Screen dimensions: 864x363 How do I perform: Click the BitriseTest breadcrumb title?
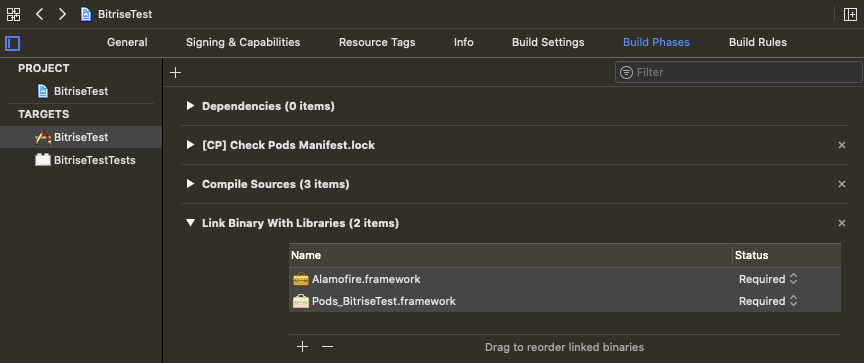pyautogui.click(x=125, y=14)
